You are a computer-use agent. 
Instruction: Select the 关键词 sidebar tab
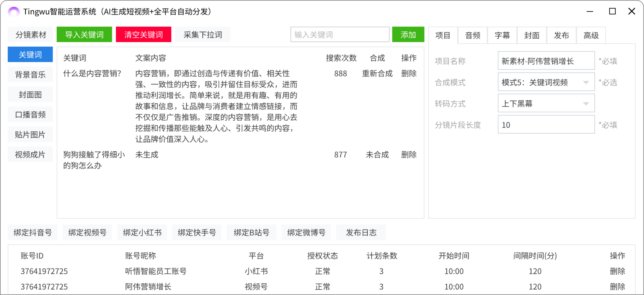[x=30, y=54]
